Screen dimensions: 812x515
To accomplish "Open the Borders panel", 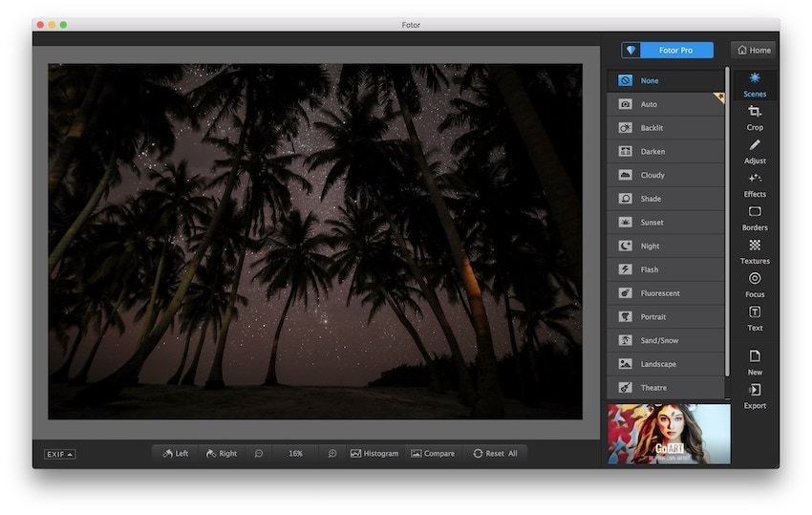I will point(755,218).
